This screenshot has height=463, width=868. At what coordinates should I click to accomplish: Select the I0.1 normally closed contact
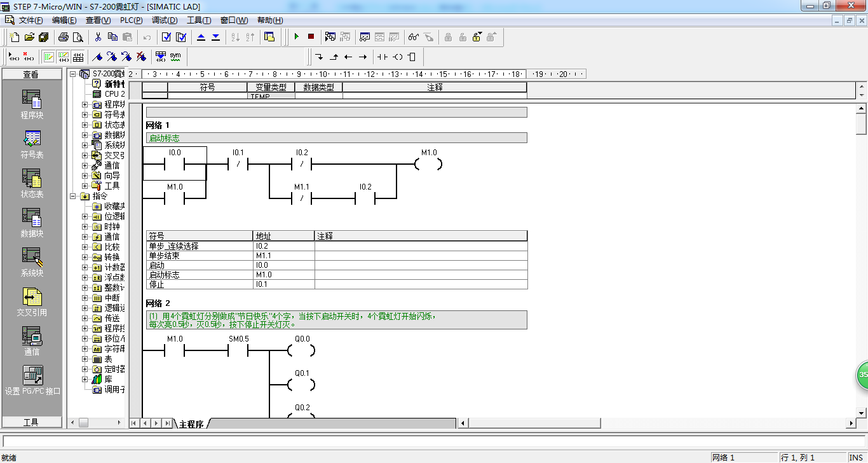point(238,164)
